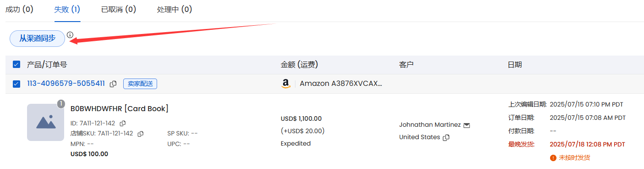Select the 失败 (1) tab
Image resolution: width=644 pixels, height=169 pixels.
coord(67,9)
